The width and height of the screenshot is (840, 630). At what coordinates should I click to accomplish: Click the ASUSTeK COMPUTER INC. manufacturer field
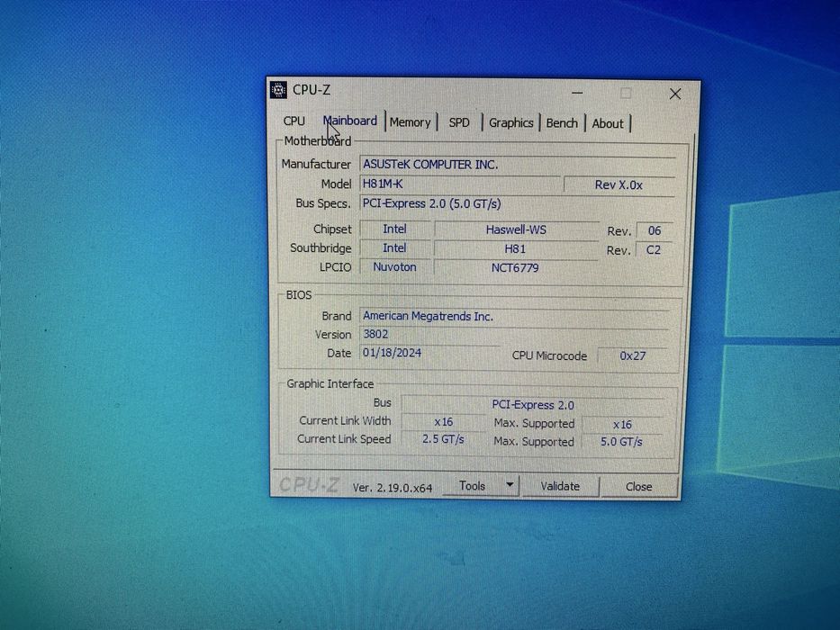click(518, 165)
